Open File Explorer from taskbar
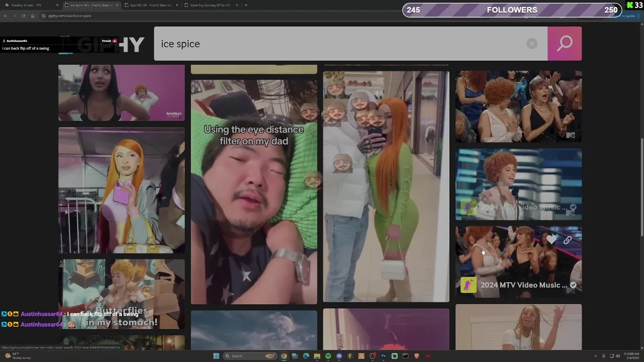This screenshot has height=362, width=644. tap(317, 356)
